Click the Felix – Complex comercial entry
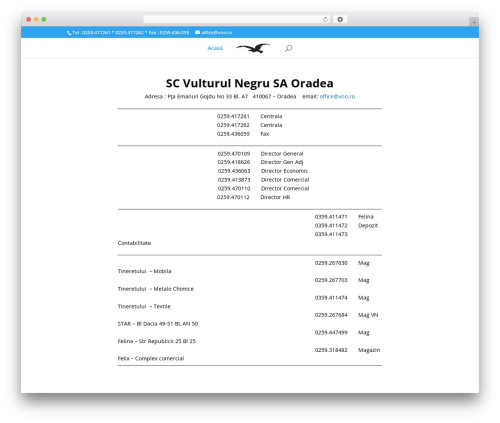Screen dimensions: 500x423 [151, 358]
